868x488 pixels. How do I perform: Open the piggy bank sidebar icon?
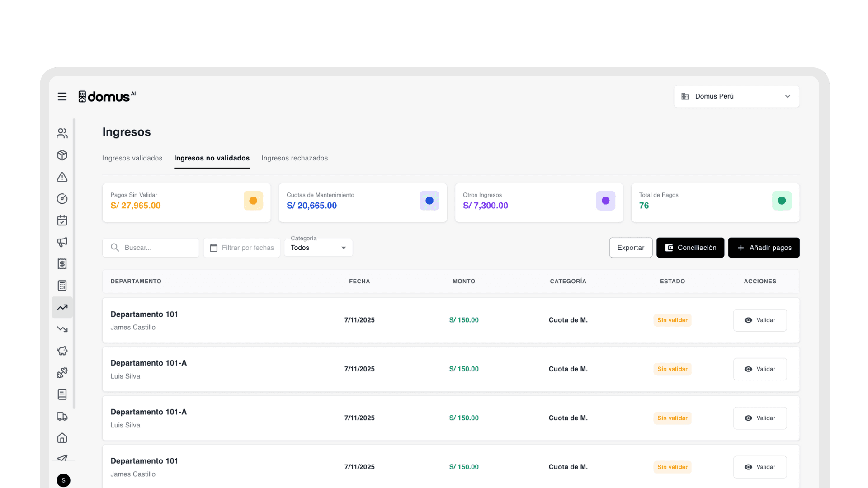[62, 351]
